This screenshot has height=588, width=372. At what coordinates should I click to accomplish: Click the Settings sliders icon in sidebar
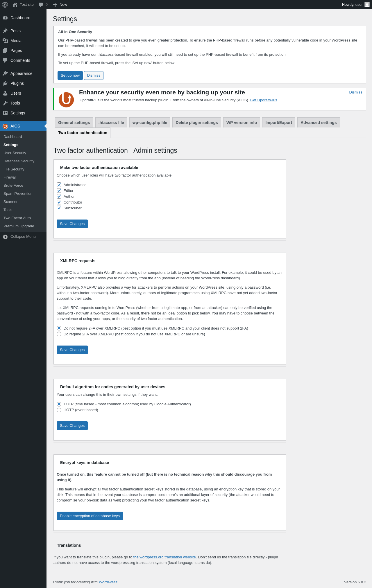(x=5, y=113)
